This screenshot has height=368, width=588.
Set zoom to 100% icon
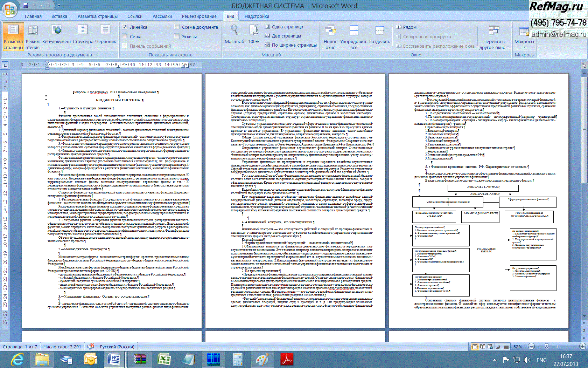pos(254,35)
